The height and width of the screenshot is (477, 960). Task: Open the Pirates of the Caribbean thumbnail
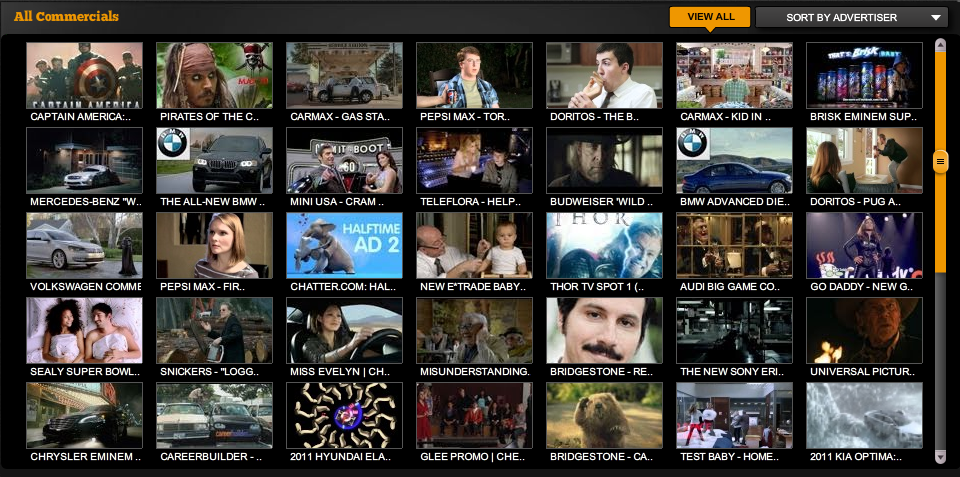(x=214, y=75)
